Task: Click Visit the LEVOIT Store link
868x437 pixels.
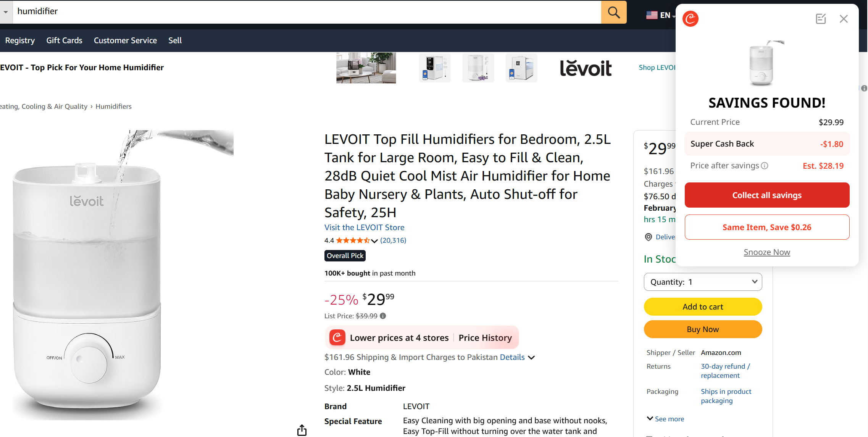Action: coord(364,227)
